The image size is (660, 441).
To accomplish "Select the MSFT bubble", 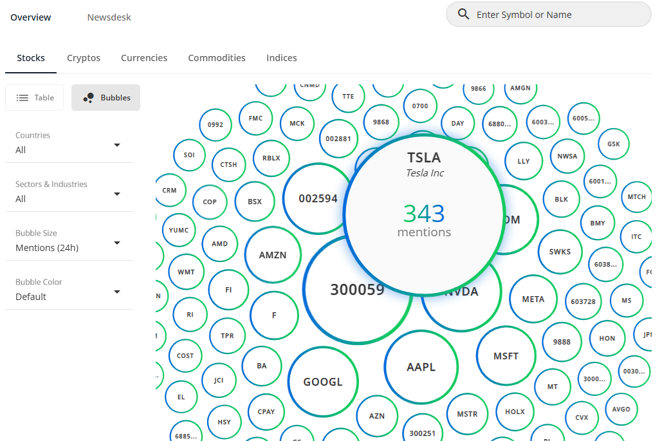I will coord(506,356).
